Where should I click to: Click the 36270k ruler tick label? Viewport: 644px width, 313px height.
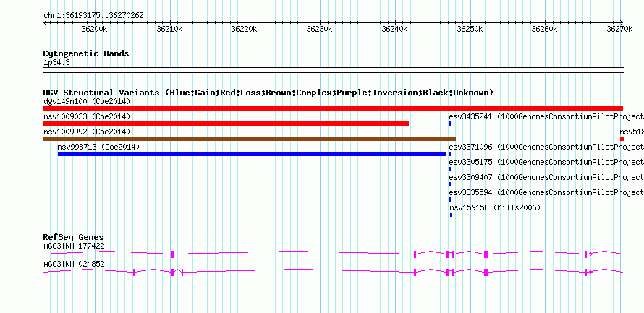pos(620,29)
